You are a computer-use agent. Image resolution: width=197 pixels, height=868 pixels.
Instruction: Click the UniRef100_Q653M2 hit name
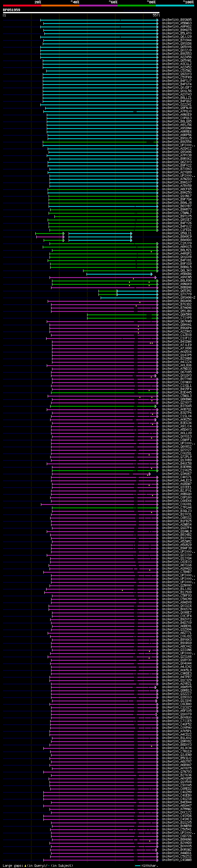coord(177,291)
